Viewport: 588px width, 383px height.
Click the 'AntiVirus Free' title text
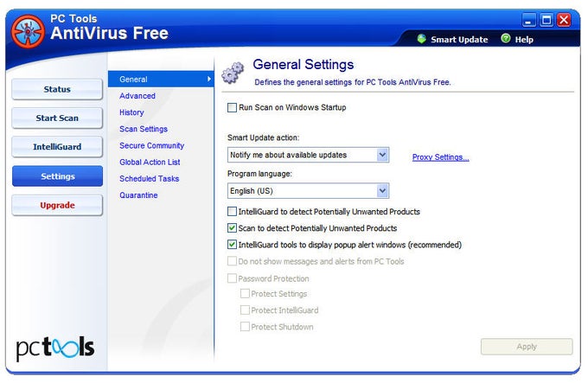pos(109,33)
